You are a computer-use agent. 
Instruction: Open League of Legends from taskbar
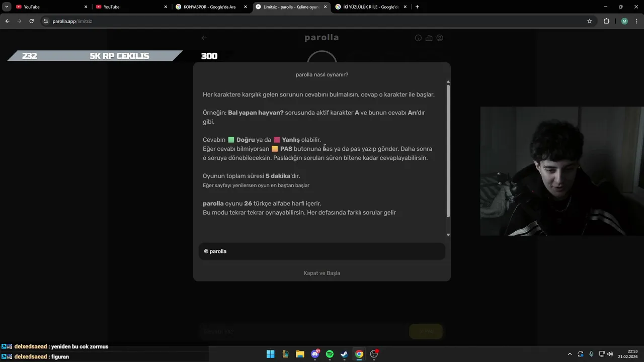click(285, 354)
